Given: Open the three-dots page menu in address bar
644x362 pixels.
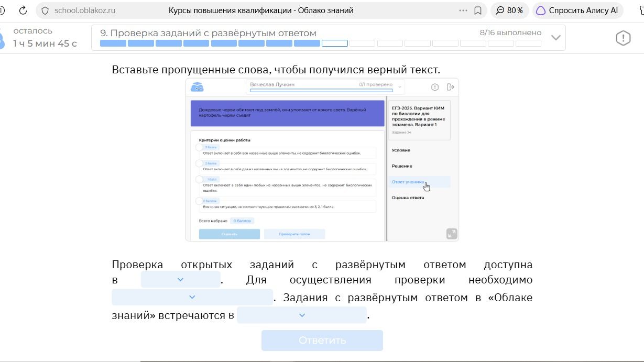Looking at the screenshot, I should point(463,10).
